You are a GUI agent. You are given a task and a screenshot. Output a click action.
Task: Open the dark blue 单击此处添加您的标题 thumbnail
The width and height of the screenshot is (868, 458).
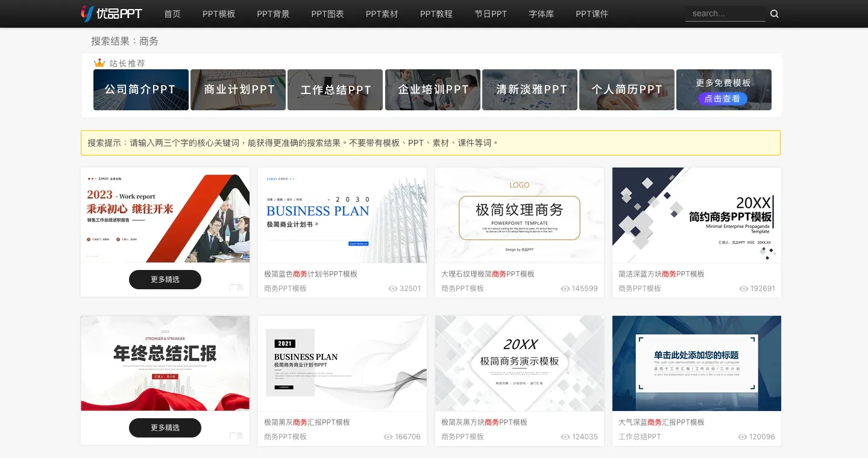click(697, 363)
